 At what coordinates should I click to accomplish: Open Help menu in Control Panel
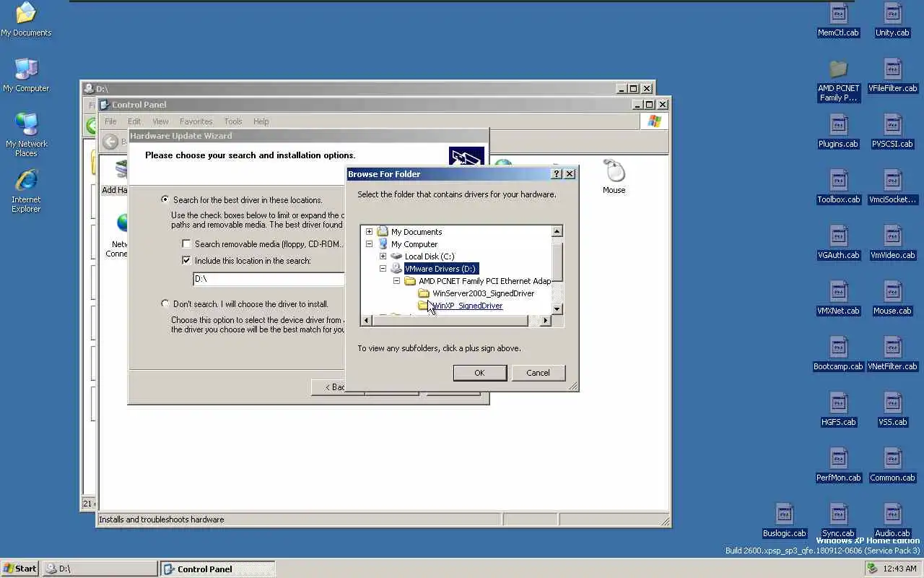(261, 121)
